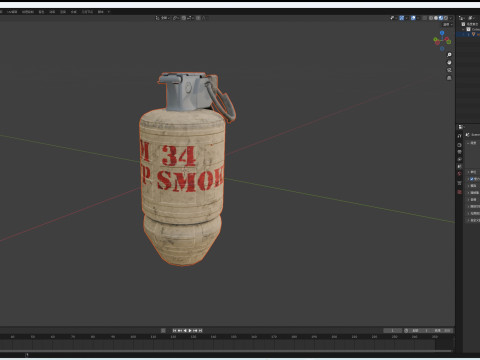
Task: Jump to previous keyframe in timeline
Action: (x=180, y=330)
